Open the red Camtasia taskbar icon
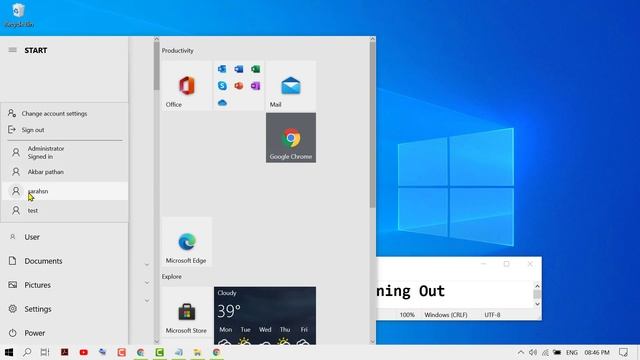640x360 pixels. [122, 352]
